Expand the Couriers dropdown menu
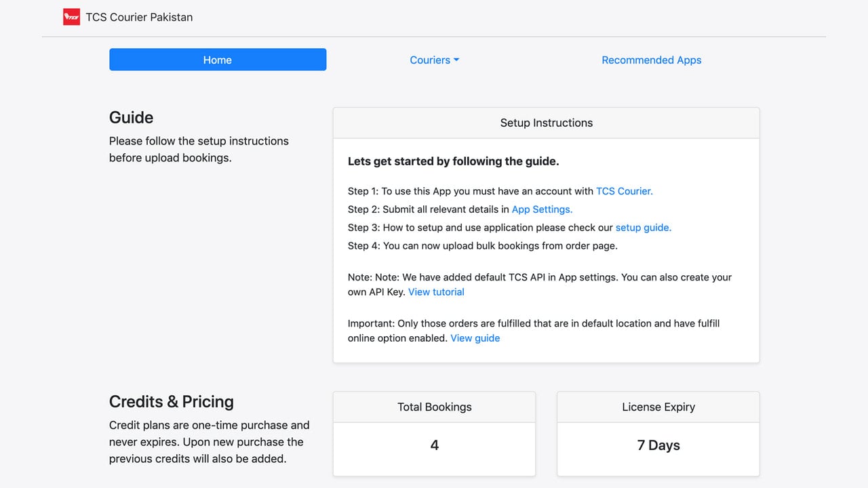Viewport: 868px width, 488px height. click(435, 60)
